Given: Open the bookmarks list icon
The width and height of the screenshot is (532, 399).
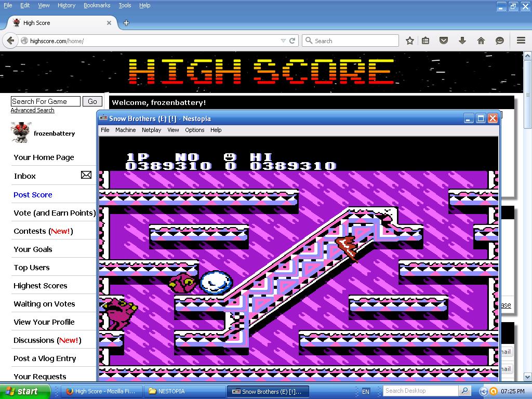Looking at the screenshot, I should pos(425,41).
